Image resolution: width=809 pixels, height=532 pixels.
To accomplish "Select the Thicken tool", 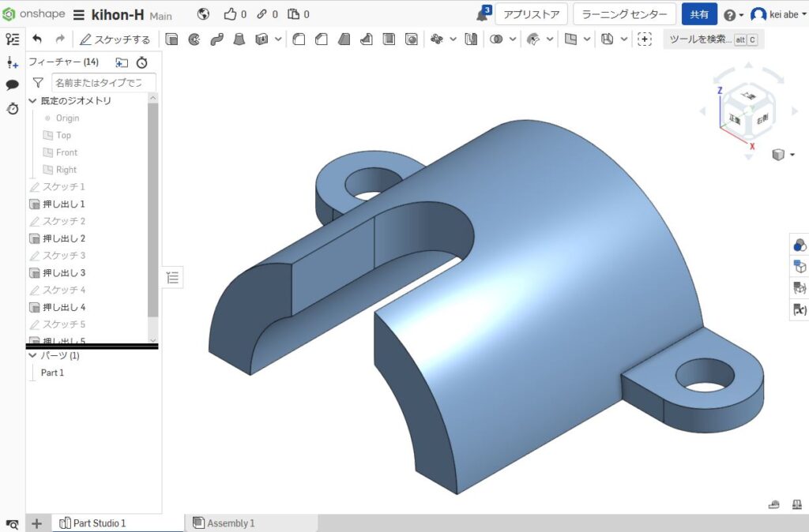I will (x=262, y=39).
